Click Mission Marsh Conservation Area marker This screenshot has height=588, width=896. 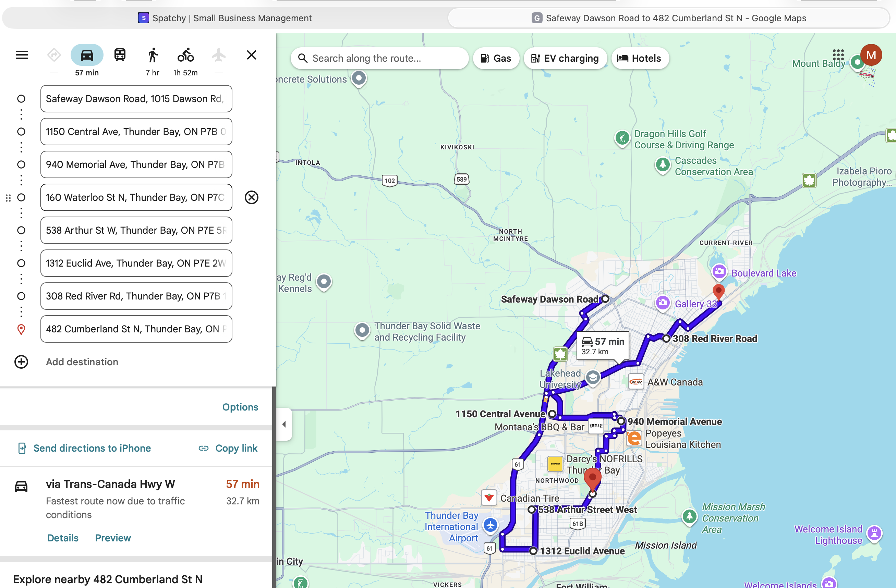coord(689,516)
